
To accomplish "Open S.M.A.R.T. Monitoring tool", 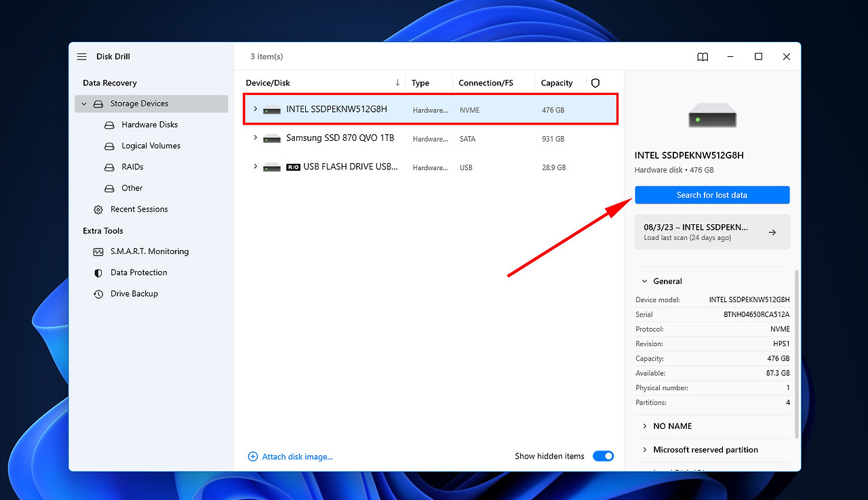I will (x=150, y=251).
